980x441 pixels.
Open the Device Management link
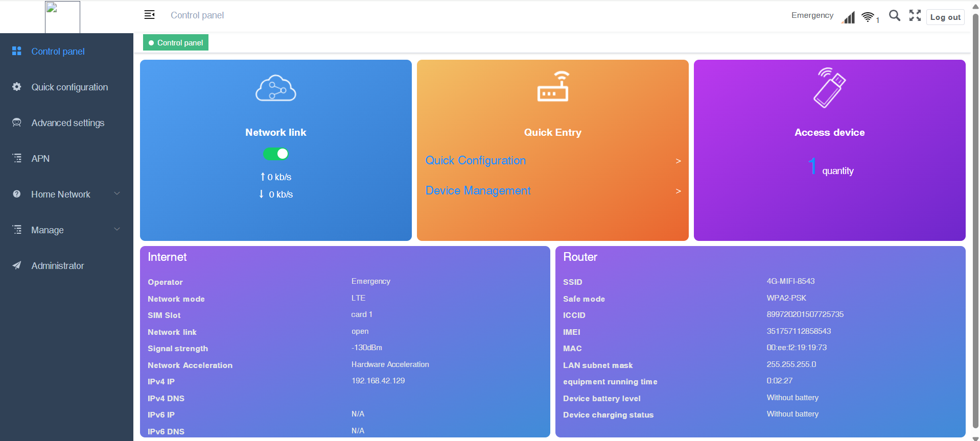(x=478, y=190)
